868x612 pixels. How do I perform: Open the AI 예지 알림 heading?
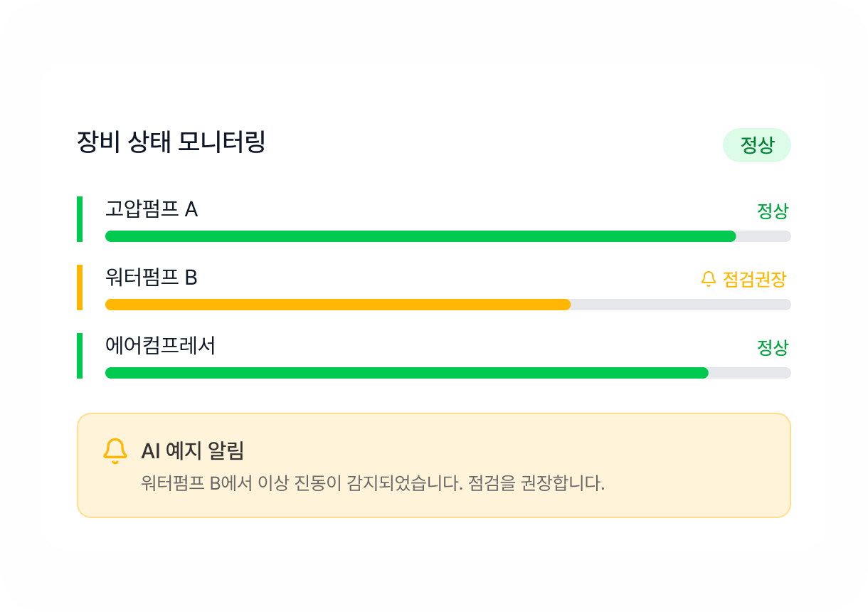pos(193,450)
